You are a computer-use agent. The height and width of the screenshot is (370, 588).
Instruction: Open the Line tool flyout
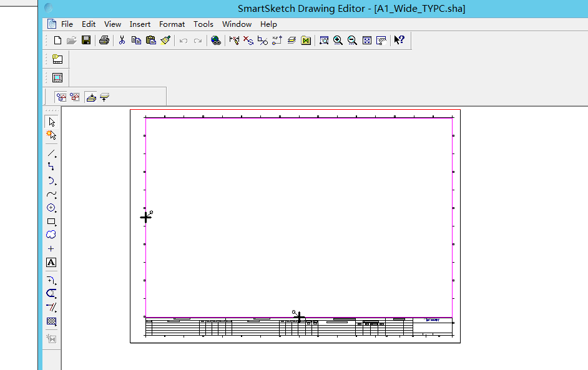click(x=51, y=153)
